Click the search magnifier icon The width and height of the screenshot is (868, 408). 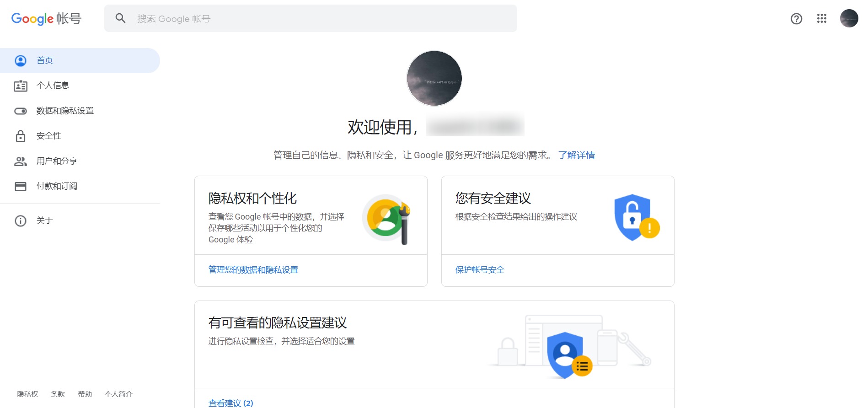click(120, 18)
